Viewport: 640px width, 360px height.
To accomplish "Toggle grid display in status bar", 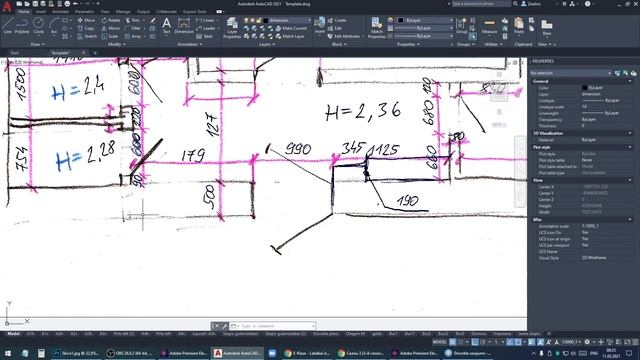I will pos(453,342).
